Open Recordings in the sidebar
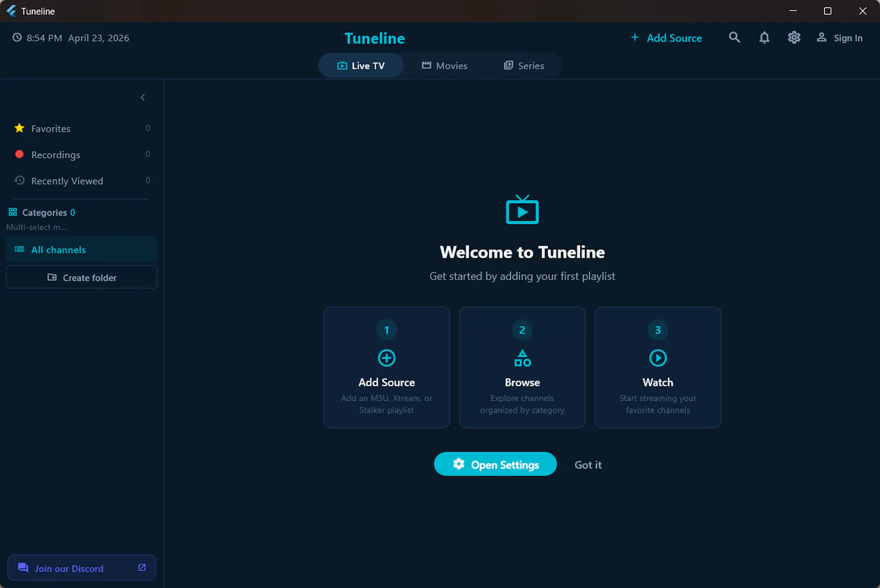 (81, 154)
